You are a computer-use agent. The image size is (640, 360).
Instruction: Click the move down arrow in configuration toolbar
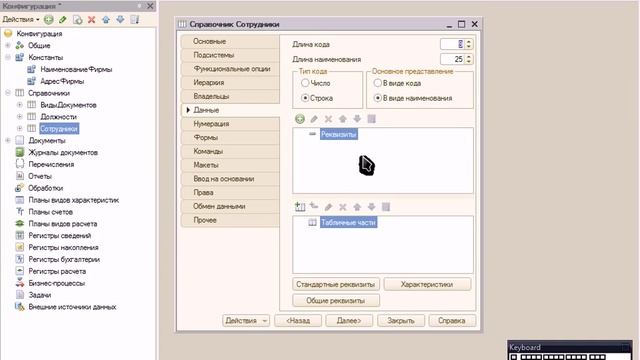point(120,19)
